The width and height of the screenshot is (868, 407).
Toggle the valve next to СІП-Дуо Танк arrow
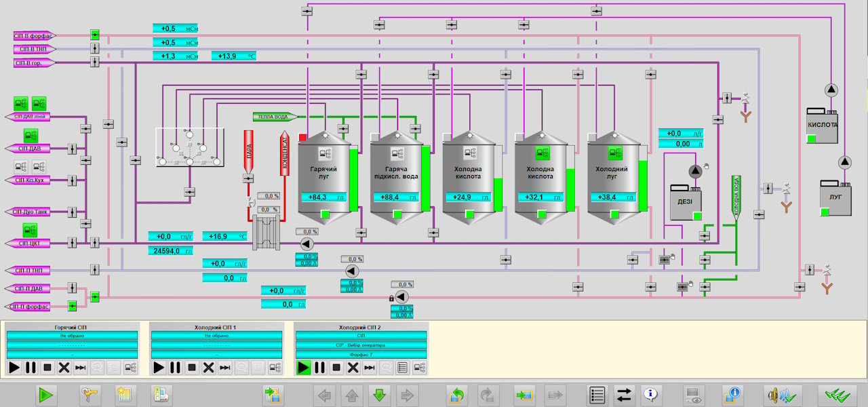[72, 212]
